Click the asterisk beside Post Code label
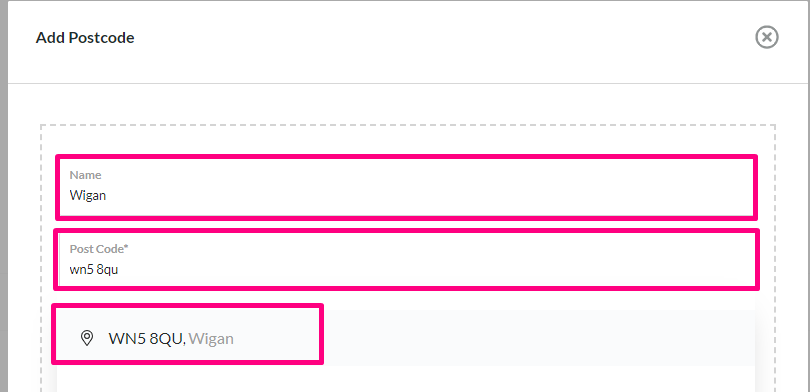This screenshot has width=810, height=392. [126, 247]
